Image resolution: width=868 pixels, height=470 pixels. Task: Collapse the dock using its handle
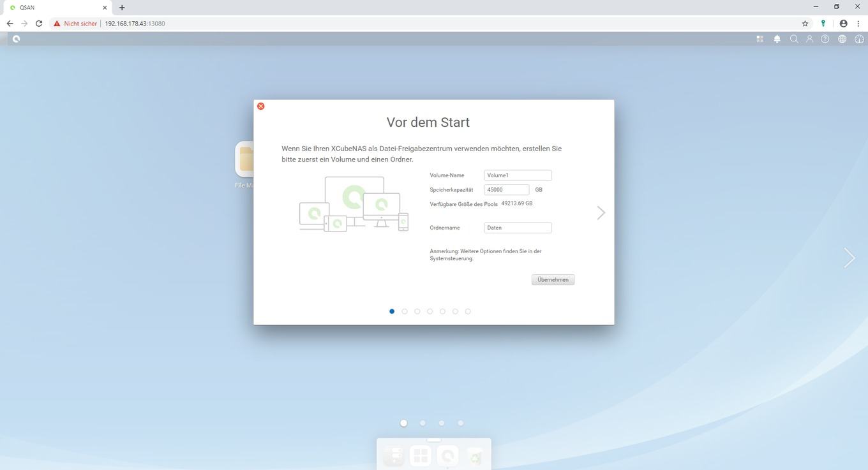coord(434,440)
